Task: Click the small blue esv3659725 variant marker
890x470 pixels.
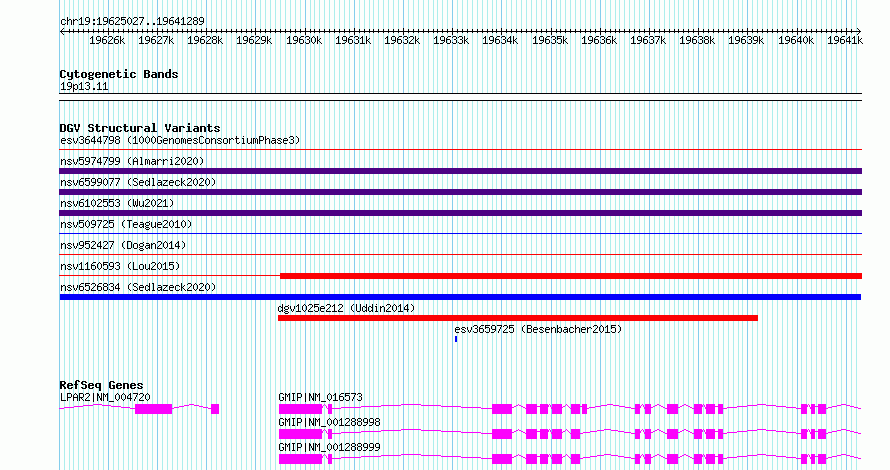Action: pyautogui.click(x=456, y=339)
